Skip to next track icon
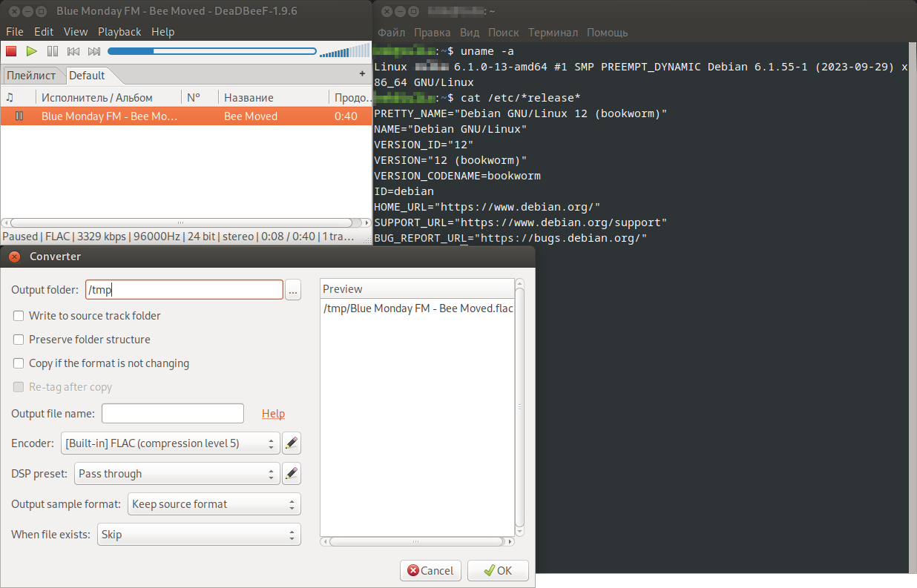917x588 pixels. point(94,51)
